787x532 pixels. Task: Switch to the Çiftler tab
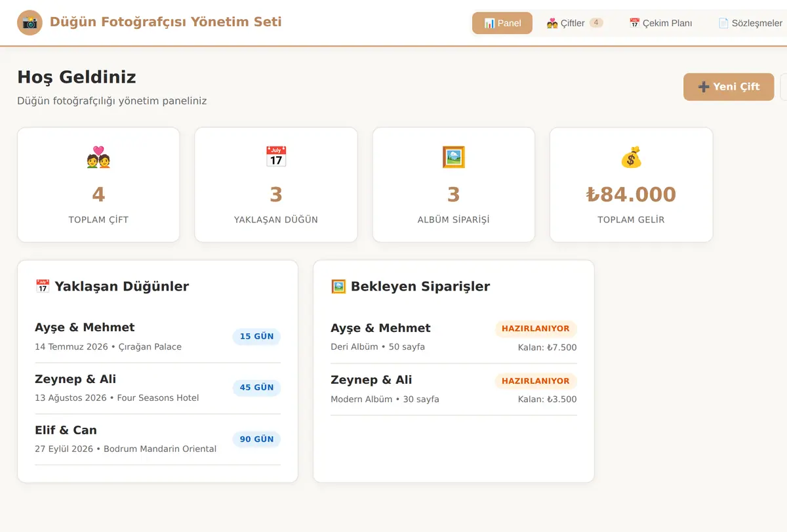tap(575, 23)
